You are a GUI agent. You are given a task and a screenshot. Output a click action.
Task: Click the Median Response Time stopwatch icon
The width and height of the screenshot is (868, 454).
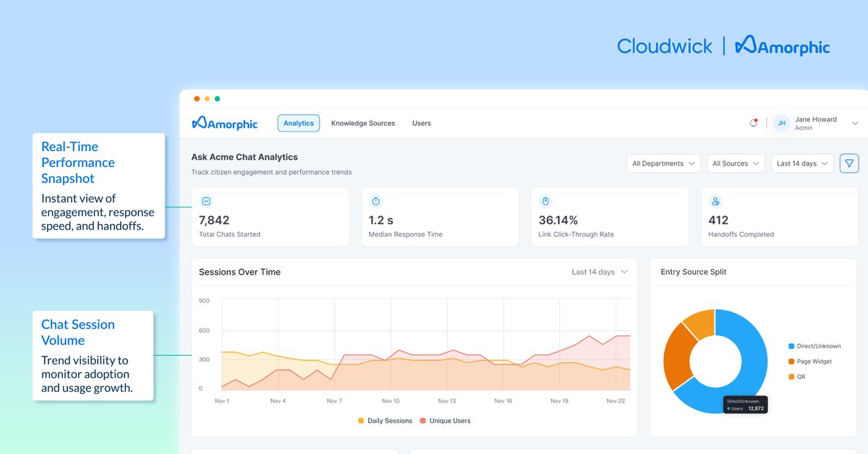(375, 202)
